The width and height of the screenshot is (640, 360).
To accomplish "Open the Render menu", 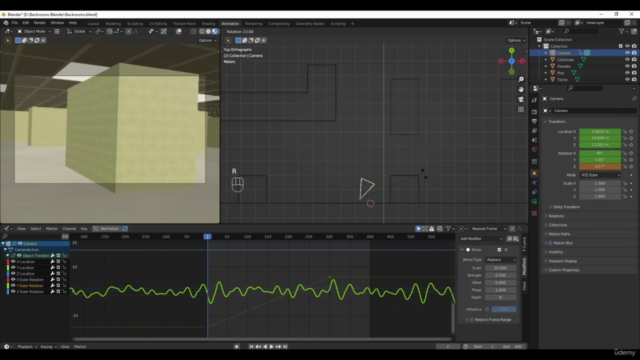I will tap(40, 23).
